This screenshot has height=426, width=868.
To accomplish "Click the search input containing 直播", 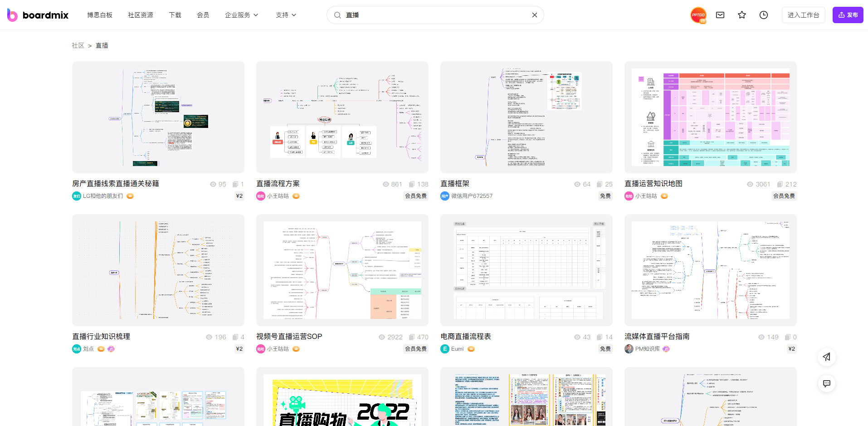I will pos(435,15).
